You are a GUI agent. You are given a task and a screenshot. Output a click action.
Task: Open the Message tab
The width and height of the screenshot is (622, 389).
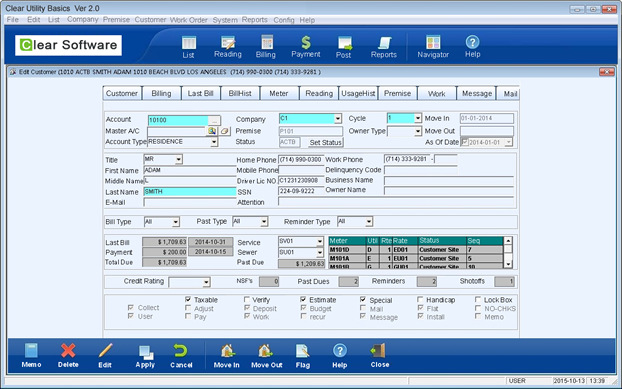coord(476,93)
